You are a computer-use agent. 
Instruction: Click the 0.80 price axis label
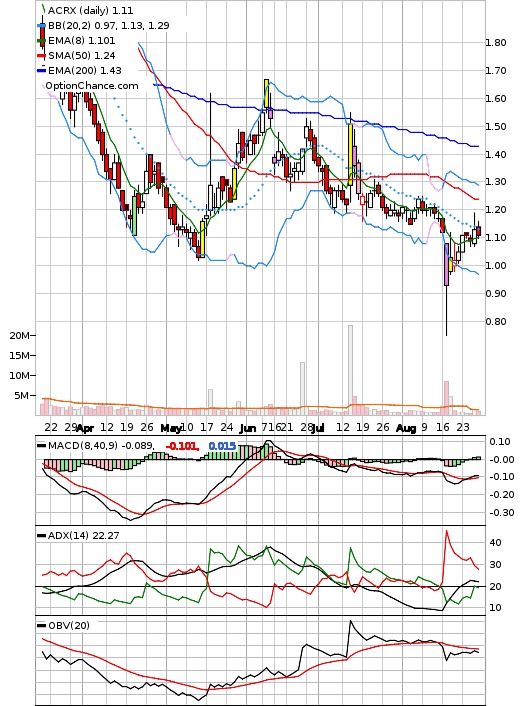point(496,321)
